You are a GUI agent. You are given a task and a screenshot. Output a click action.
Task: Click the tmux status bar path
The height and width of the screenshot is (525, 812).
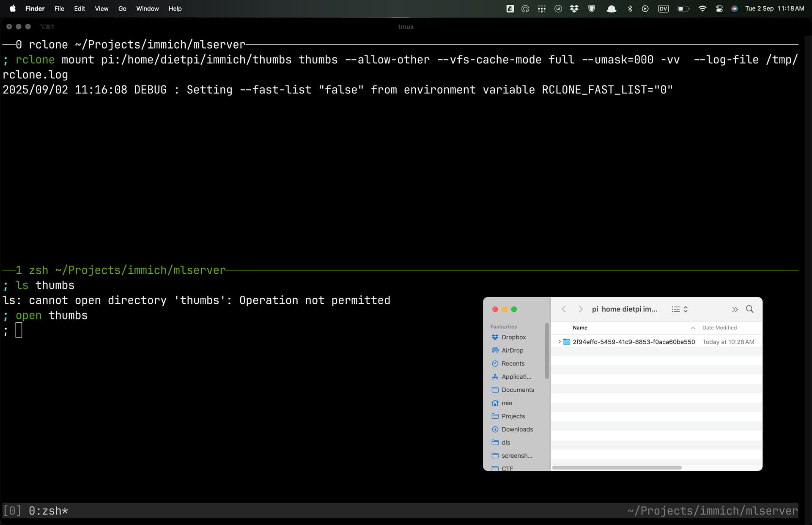click(713, 511)
